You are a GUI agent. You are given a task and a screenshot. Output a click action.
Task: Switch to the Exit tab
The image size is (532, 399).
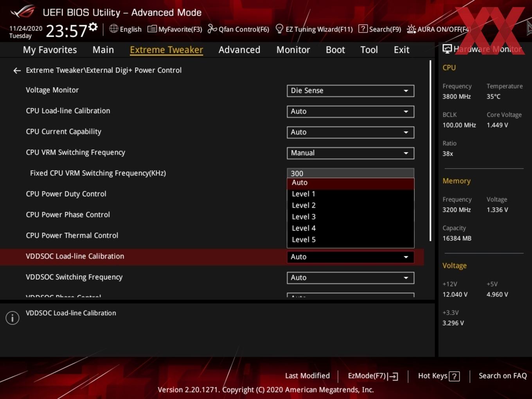[x=401, y=50]
